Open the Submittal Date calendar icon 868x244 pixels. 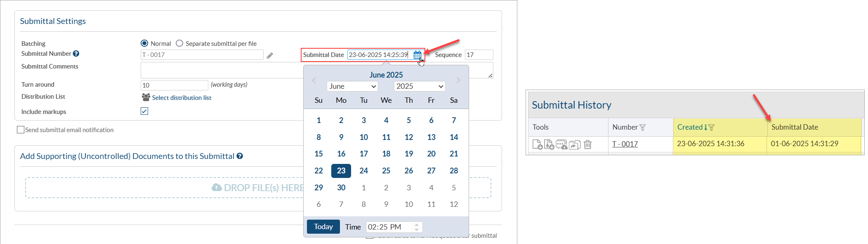tap(417, 55)
